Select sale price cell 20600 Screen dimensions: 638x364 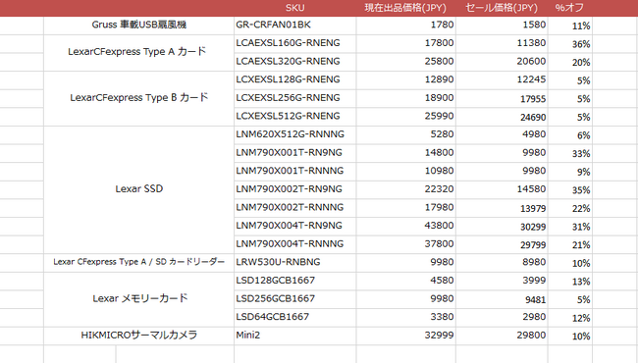point(502,62)
